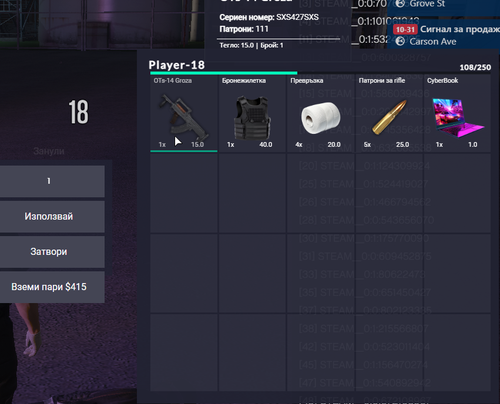Click the 5x quantity of rifle ammo
The height and width of the screenshot is (404, 500).
[367, 145]
